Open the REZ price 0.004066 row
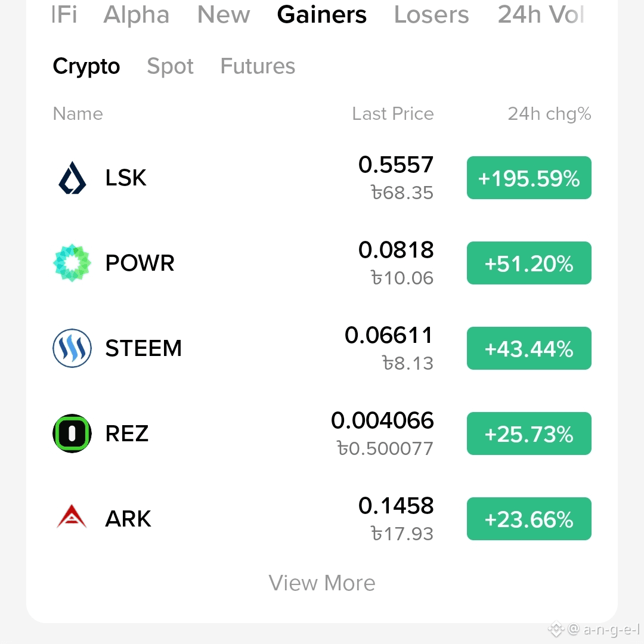The image size is (644, 644). click(x=322, y=434)
